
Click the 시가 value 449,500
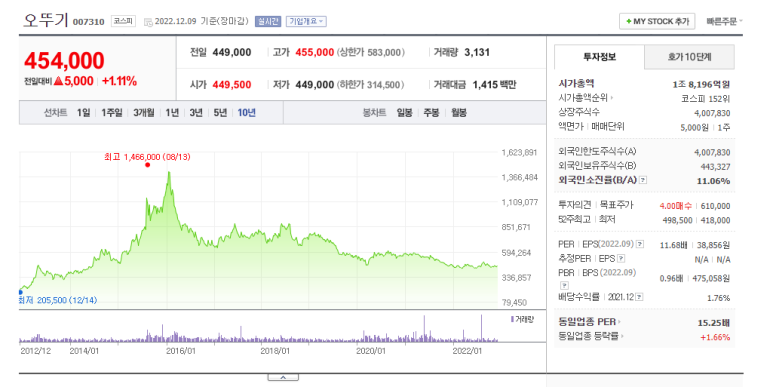tap(232, 85)
